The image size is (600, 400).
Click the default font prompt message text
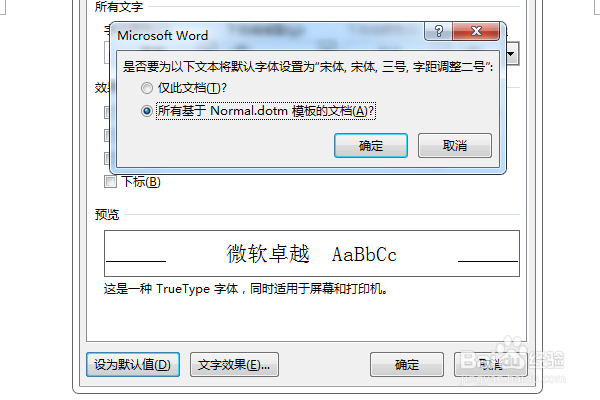308,67
